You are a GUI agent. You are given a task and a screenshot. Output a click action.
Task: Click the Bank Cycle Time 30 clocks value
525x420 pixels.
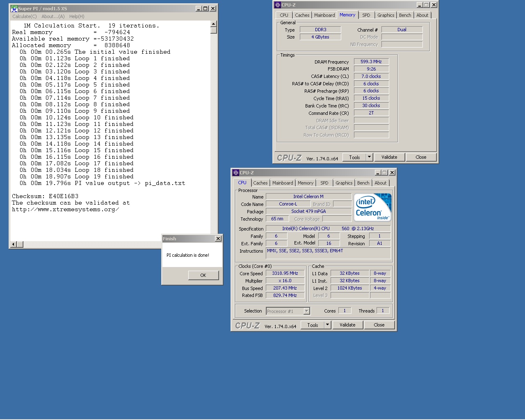[x=371, y=105]
